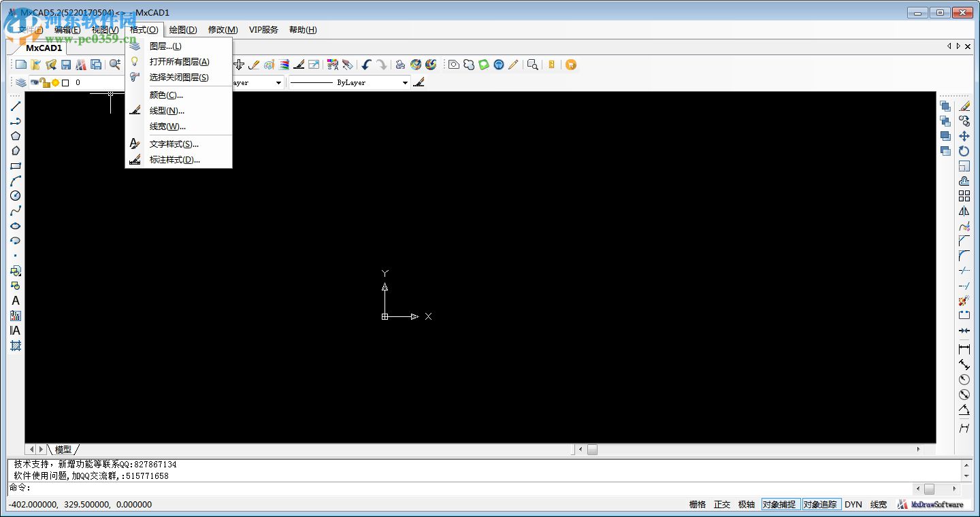The width and height of the screenshot is (980, 517).
Task: Choose 线宽(W)... menu entry
Action: (179, 127)
